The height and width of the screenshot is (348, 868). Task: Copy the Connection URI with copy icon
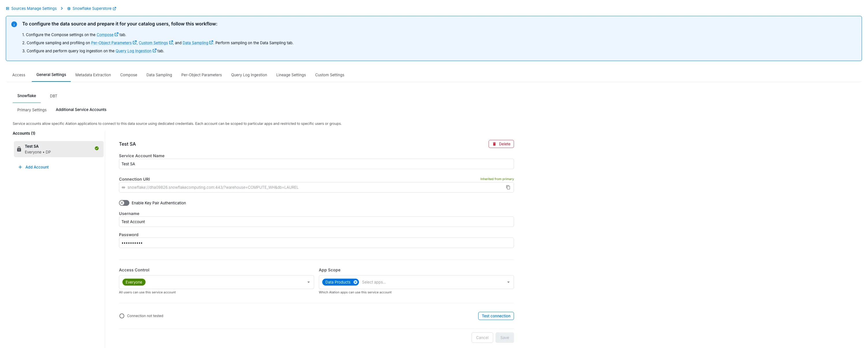click(x=508, y=188)
